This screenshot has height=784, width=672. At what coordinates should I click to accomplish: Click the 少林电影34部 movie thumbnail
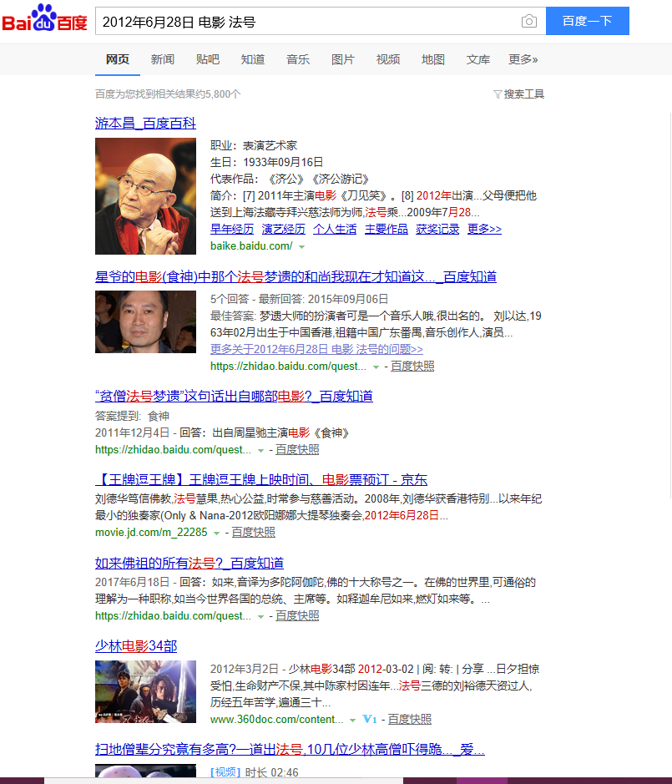click(145, 691)
